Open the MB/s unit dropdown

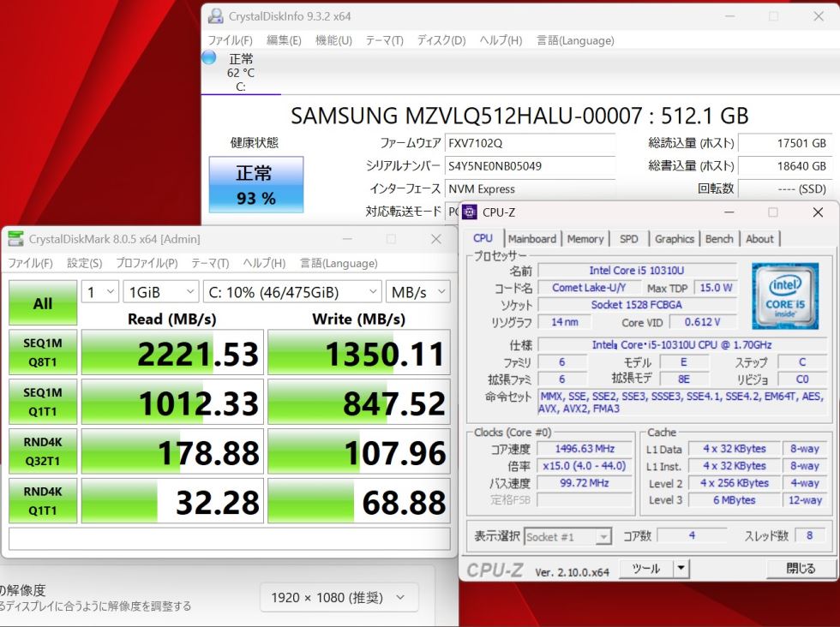[x=418, y=292]
